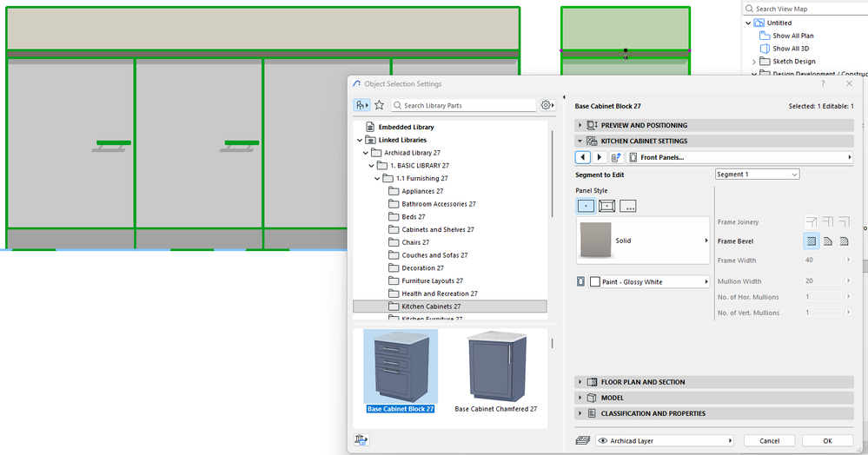The width and height of the screenshot is (868, 455).
Task: Go to previous settings page arrow
Action: click(x=582, y=157)
